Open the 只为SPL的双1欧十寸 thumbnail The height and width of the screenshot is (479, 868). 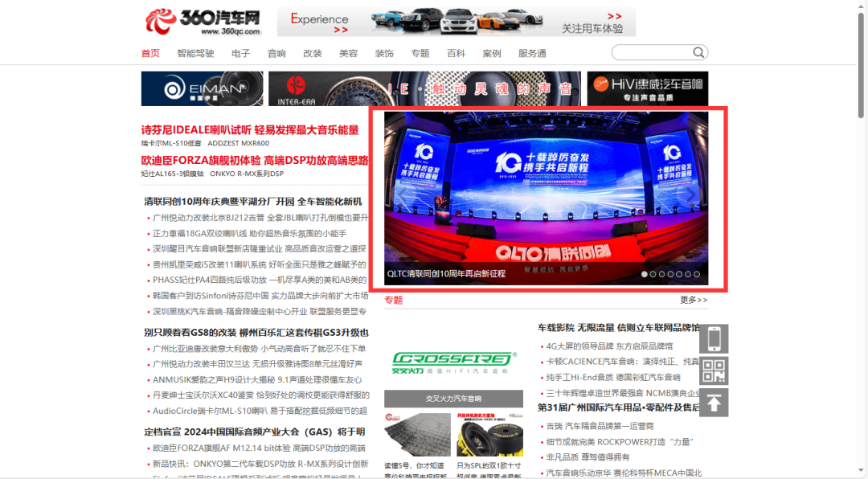pyautogui.click(x=489, y=435)
